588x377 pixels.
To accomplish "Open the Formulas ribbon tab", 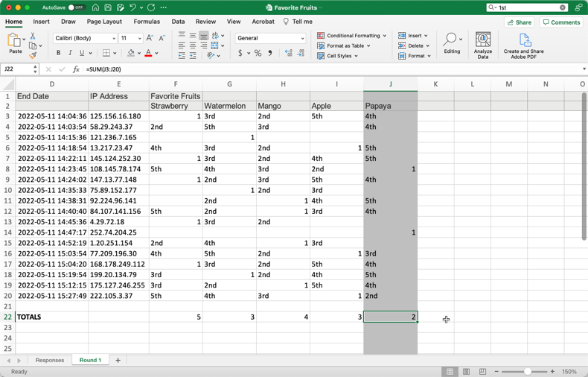I will click(x=147, y=22).
